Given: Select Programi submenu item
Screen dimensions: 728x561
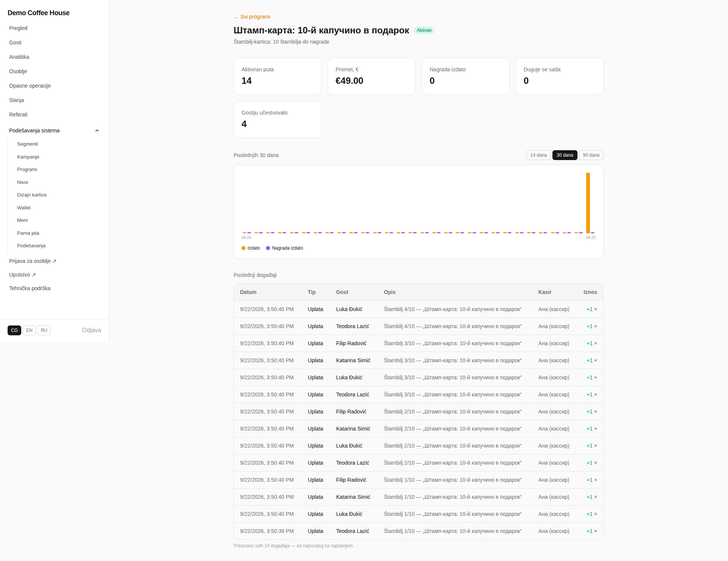Looking at the screenshot, I should click(x=27, y=170).
